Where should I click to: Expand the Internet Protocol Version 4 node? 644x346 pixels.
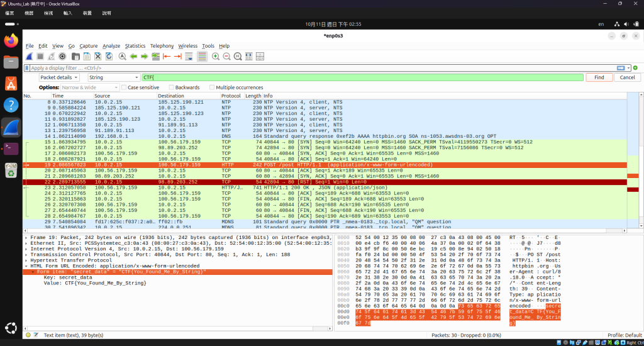tap(26, 249)
